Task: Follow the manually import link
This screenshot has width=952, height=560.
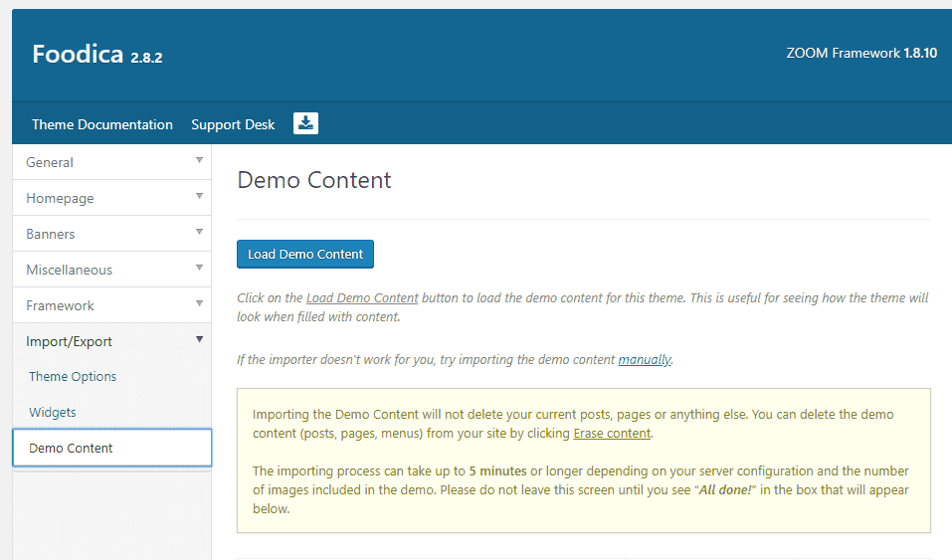Action: point(645,359)
